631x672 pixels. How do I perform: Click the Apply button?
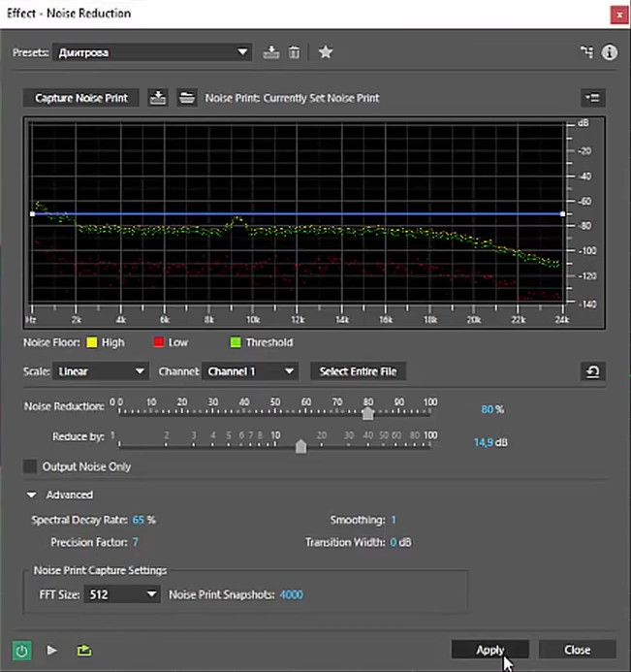click(x=490, y=650)
